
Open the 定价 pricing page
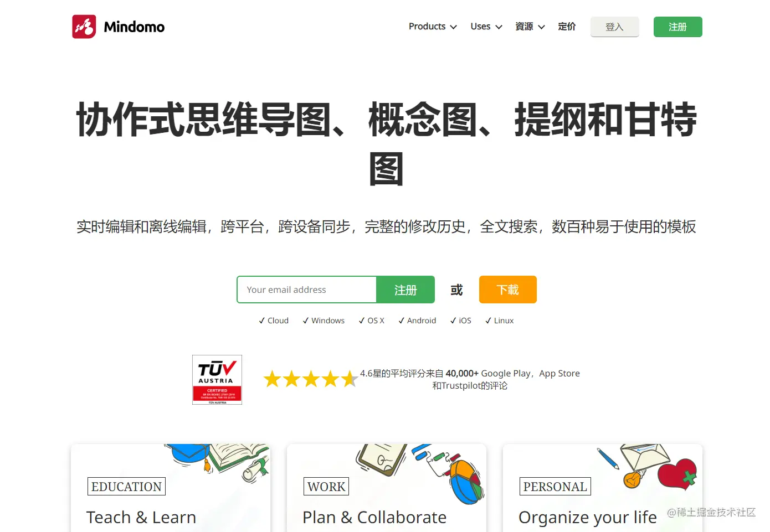[x=567, y=27]
